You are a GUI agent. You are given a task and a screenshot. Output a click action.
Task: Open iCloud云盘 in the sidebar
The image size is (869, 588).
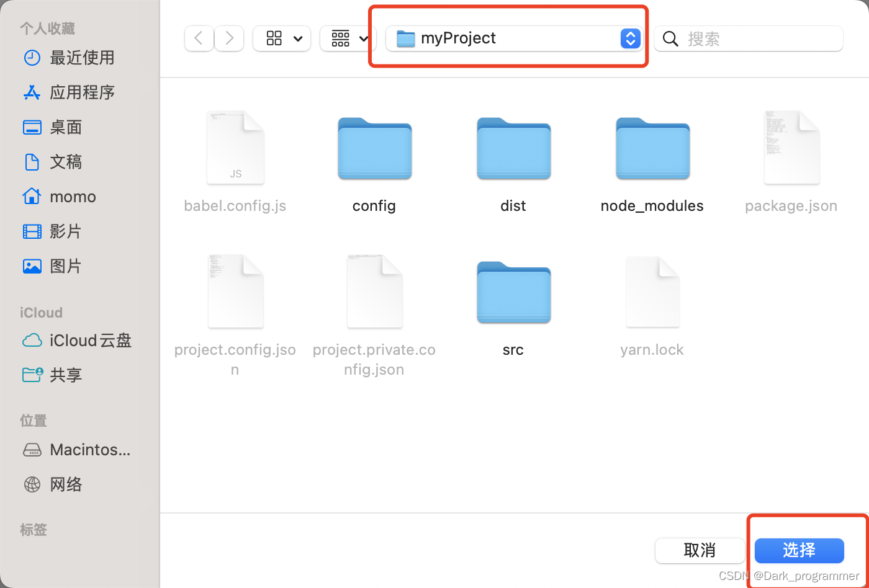(x=76, y=341)
